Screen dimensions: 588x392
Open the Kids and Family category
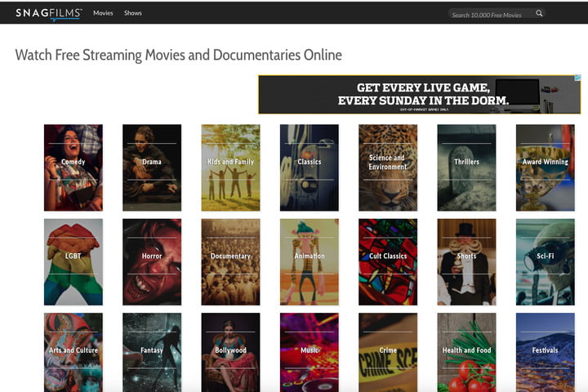(x=230, y=167)
